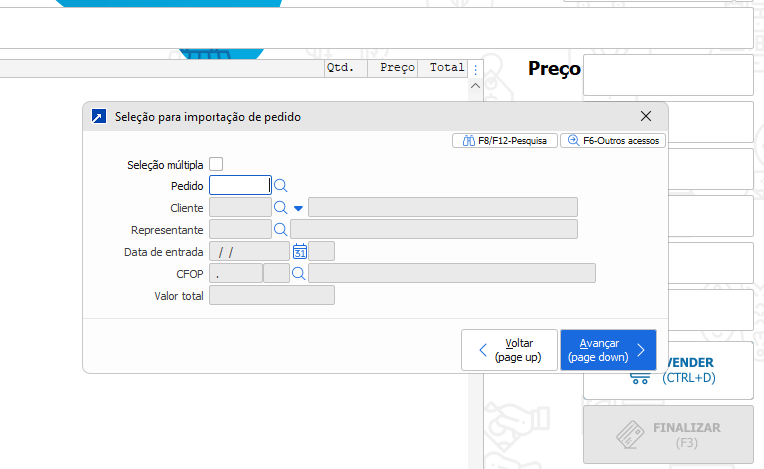This screenshot has width=764, height=469.
Task: Open the calendar icon for Data de entrada
Action: click(x=300, y=251)
